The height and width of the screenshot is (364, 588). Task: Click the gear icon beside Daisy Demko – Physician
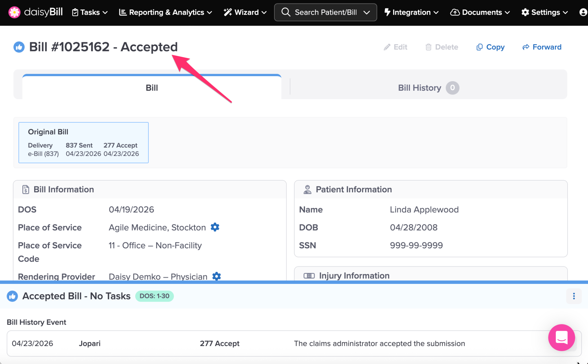pos(216,276)
